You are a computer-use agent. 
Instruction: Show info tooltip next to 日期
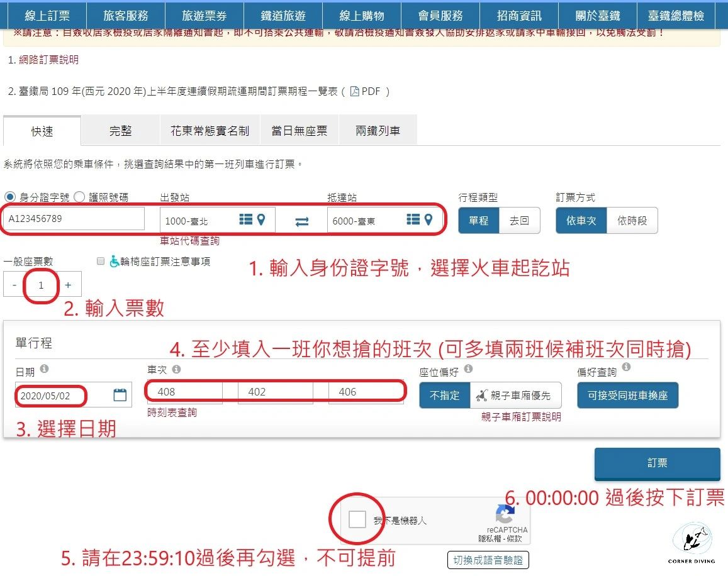(x=44, y=368)
